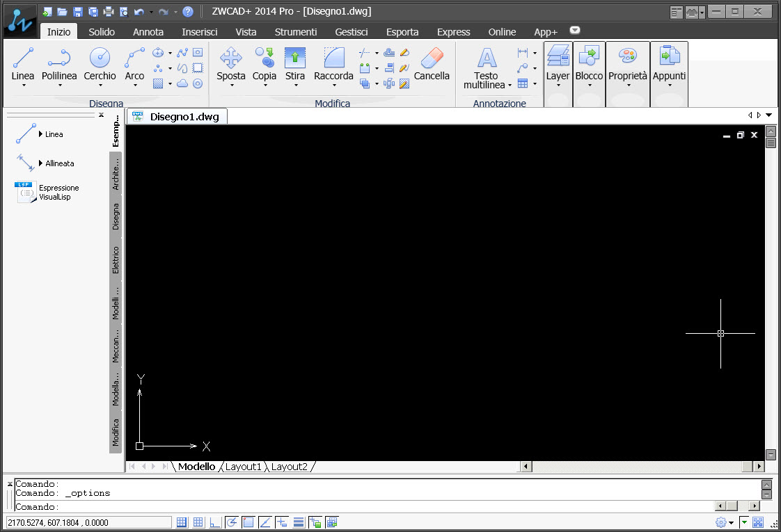Screen dimensions: 781x532
Task: Switch to the Vista ribbon tab
Action: 246,32
